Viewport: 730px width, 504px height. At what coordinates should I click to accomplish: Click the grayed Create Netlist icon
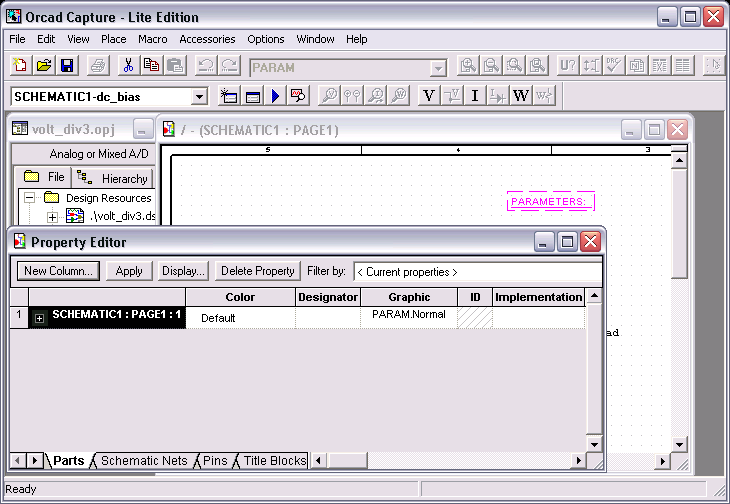coord(636,66)
